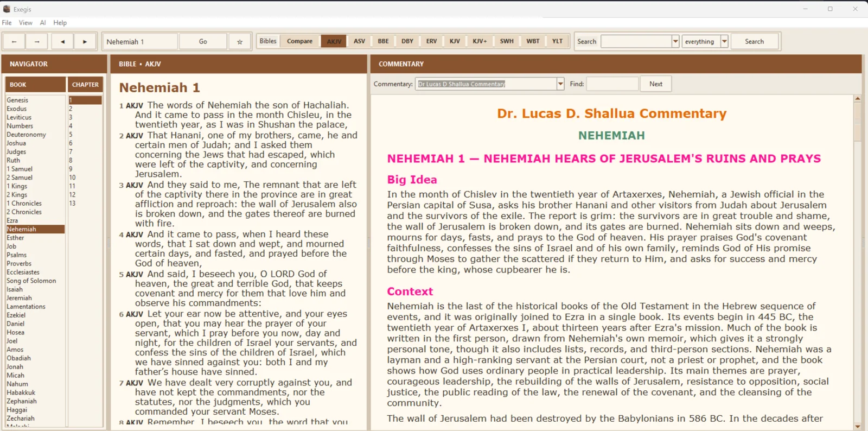
Task: Click the back arrow navigation button
Action: 14,41
